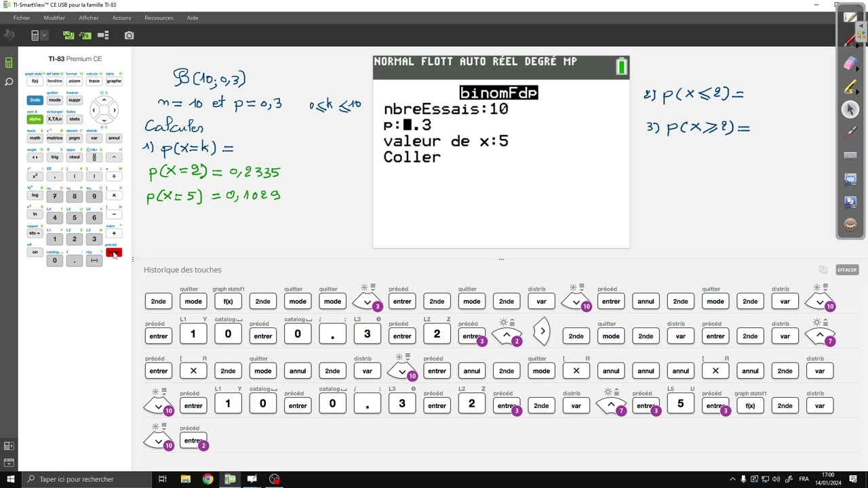Open the Ressources menu
This screenshot has height=488, width=868.
[x=159, y=18]
